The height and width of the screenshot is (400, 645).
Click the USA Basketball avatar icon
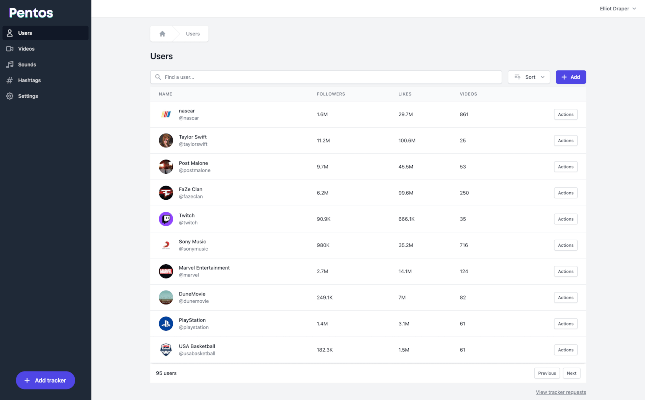(166, 349)
